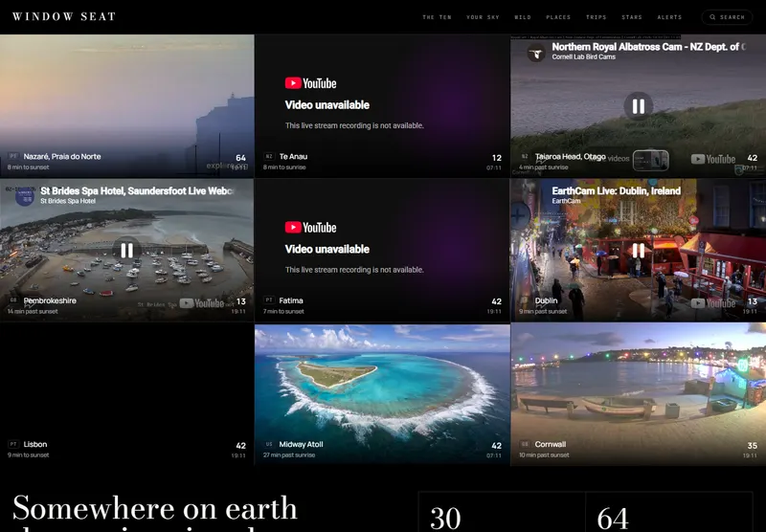Open the Search box in header
Image resolution: width=766 pixels, height=532 pixels.
[727, 17]
